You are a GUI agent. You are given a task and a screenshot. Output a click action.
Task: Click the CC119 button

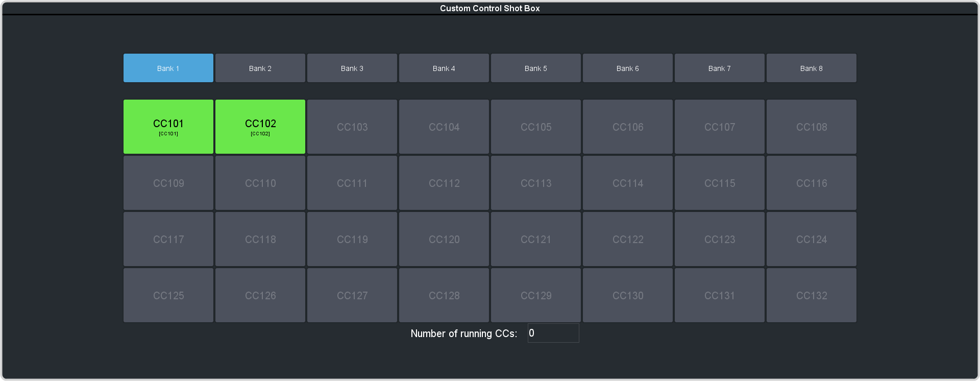(x=352, y=239)
